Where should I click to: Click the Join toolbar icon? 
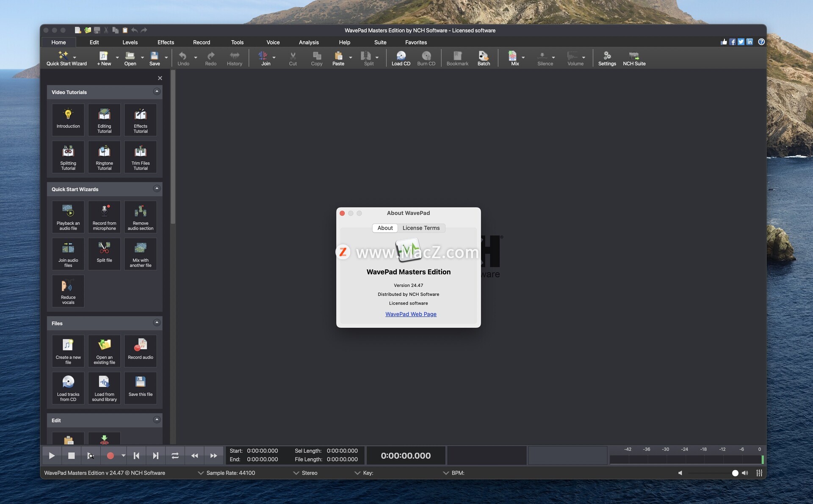tap(265, 58)
